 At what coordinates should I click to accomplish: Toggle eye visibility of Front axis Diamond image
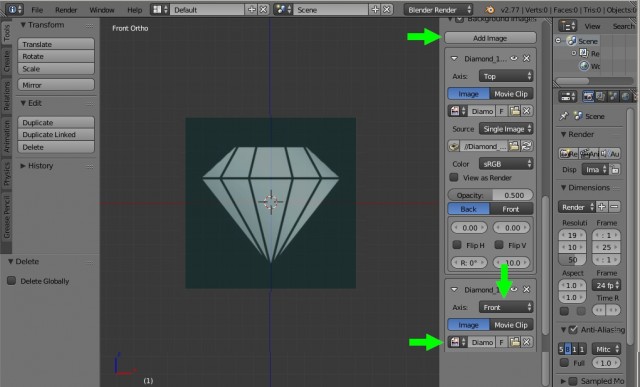[x=514, y=289]
